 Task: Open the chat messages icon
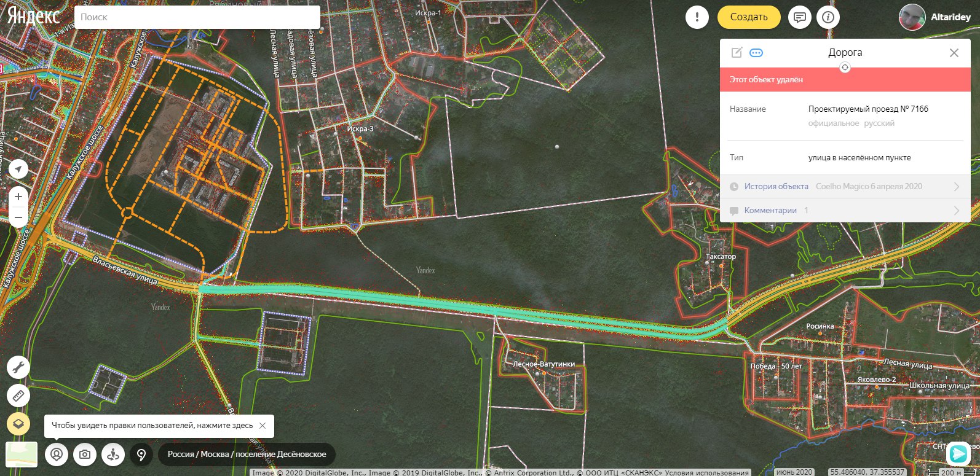(800, 17)
